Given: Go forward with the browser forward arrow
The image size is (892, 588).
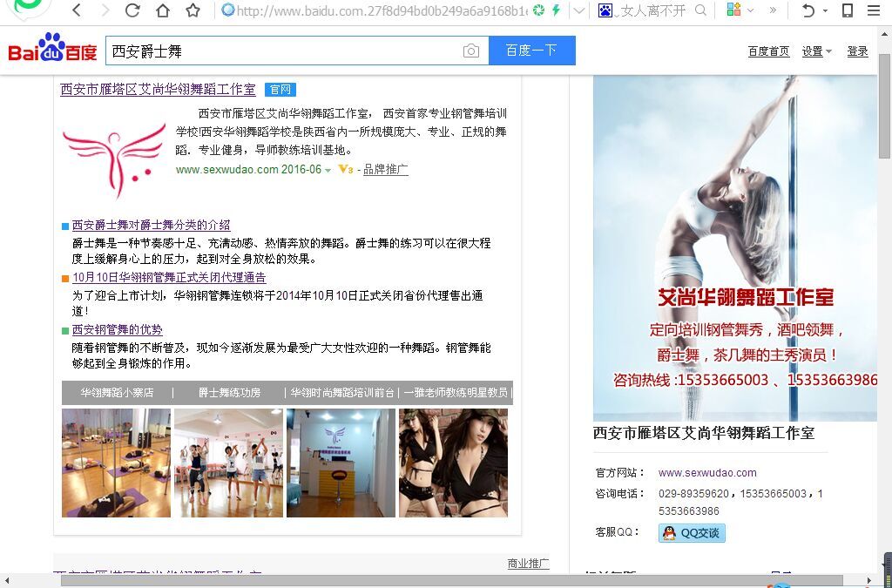Looking at the screenshot, I should pos(105,10).
